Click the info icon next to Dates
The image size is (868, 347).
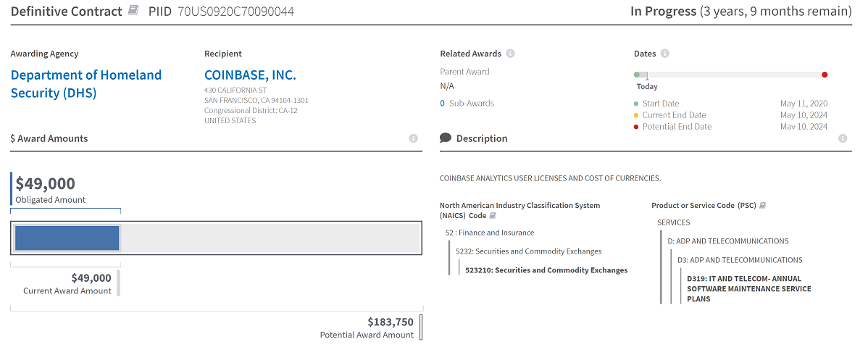click(x=665, y=54)
